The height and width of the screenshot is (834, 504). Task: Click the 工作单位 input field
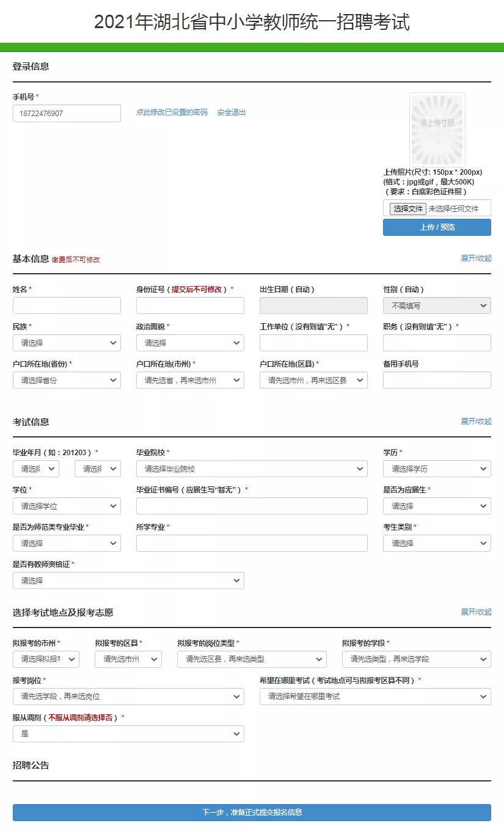(313, 343)
